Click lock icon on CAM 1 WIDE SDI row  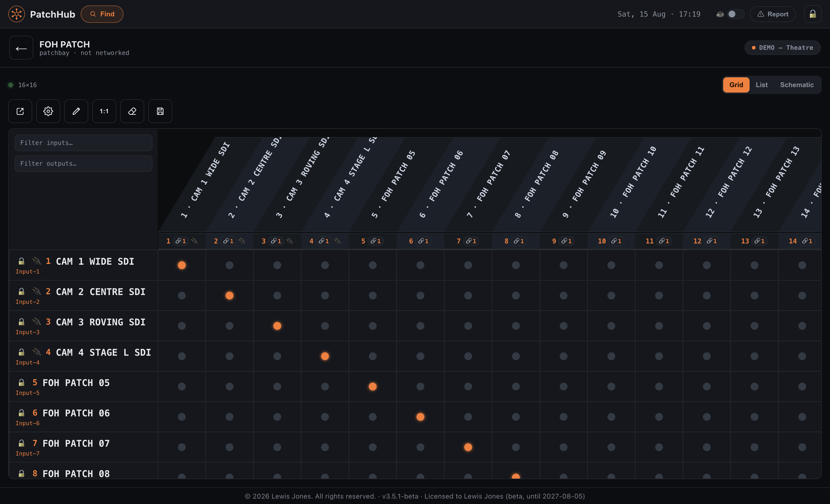(x=21, y=261)
